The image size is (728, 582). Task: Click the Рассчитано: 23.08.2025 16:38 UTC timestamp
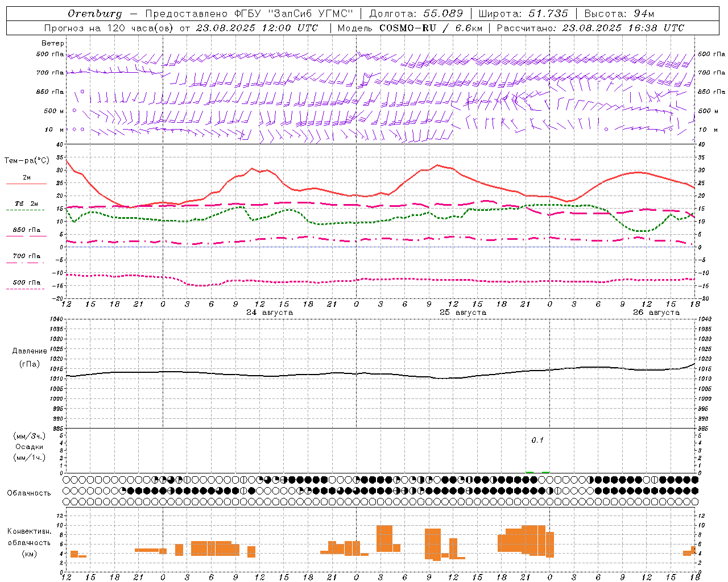pos(591,28)
